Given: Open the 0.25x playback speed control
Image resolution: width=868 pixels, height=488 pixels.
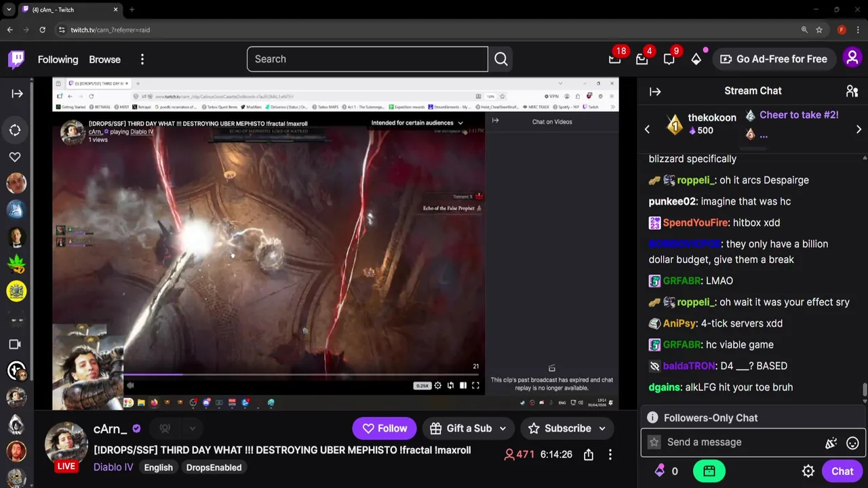Looking at the screenshot, I should (422, 386).
